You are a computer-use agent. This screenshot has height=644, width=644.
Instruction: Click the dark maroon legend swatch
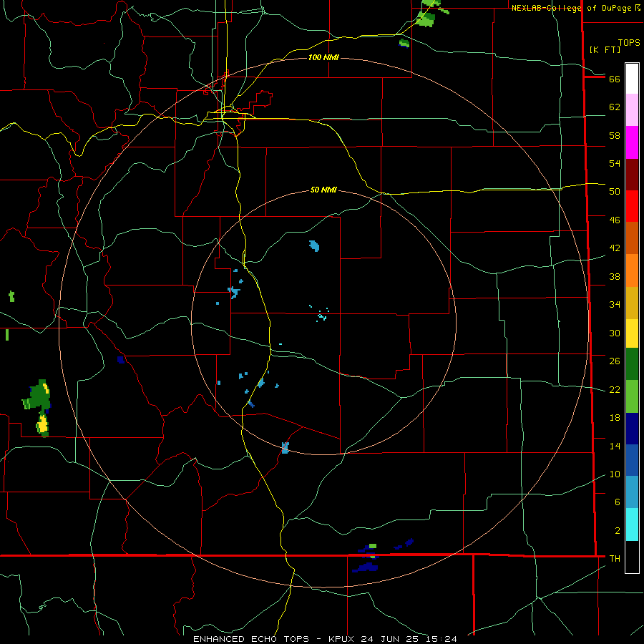click(x=632, y=175)
